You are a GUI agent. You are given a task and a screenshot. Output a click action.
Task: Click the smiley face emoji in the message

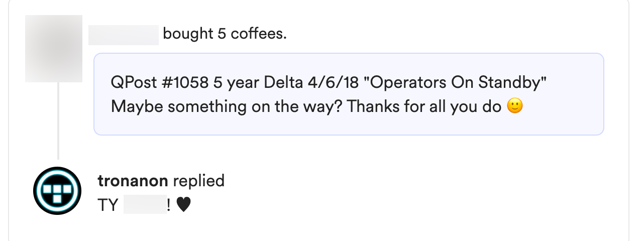click(x=515, y=106)
